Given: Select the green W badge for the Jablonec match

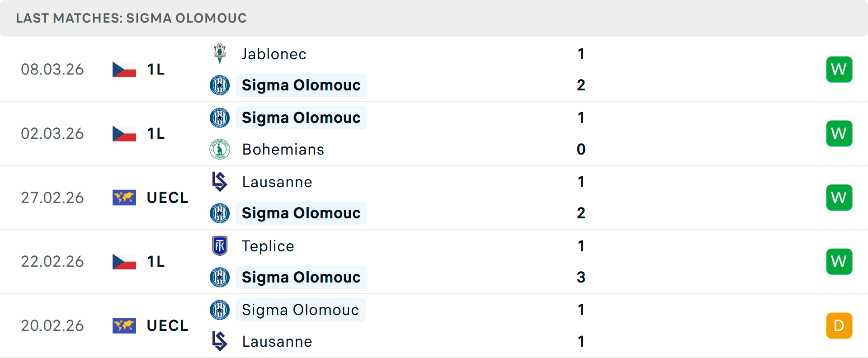Looking at the screenshot, I should (839, 69).
